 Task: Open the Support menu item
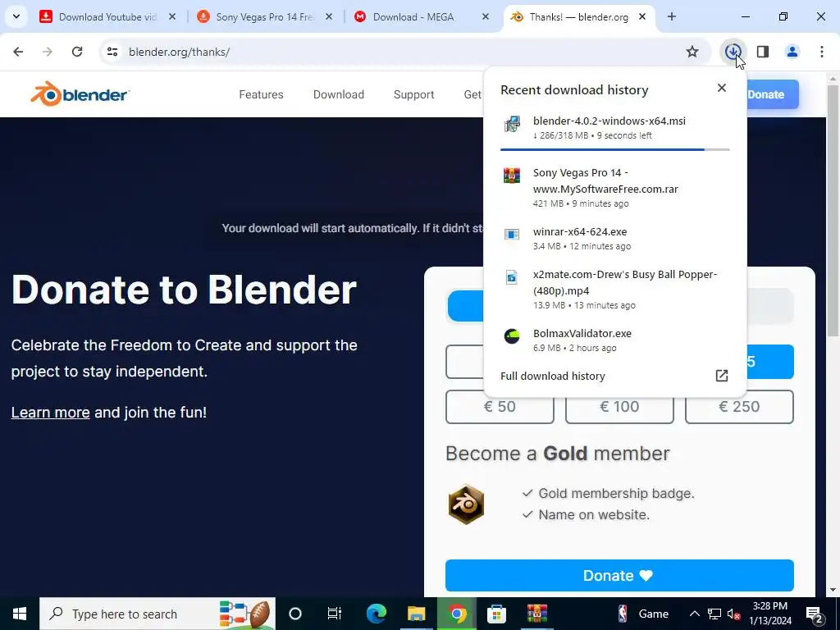coord(413,94)
